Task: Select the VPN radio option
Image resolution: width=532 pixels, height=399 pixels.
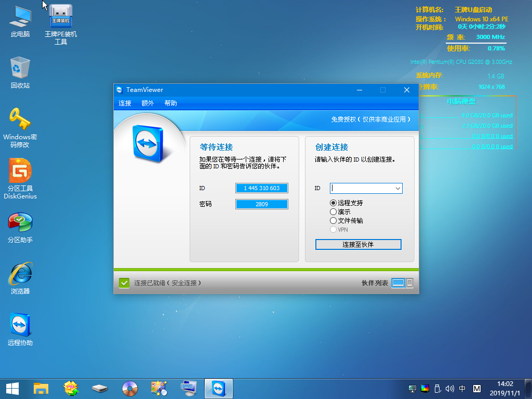Action: 339,230
